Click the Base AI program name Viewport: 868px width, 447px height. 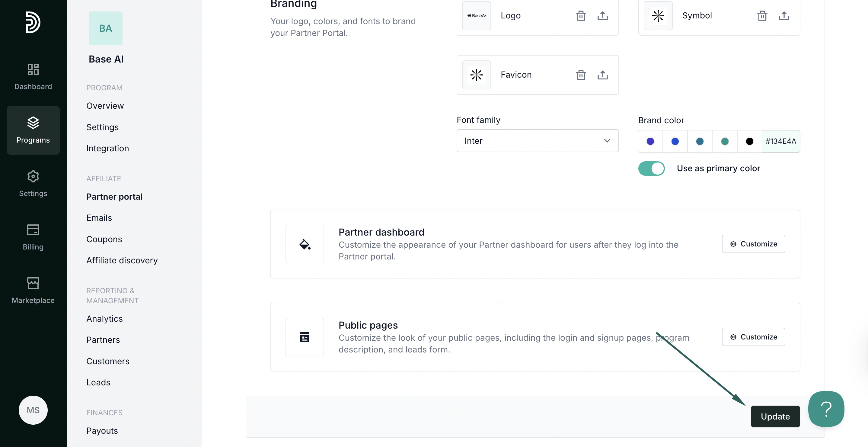tap(106, 59)
